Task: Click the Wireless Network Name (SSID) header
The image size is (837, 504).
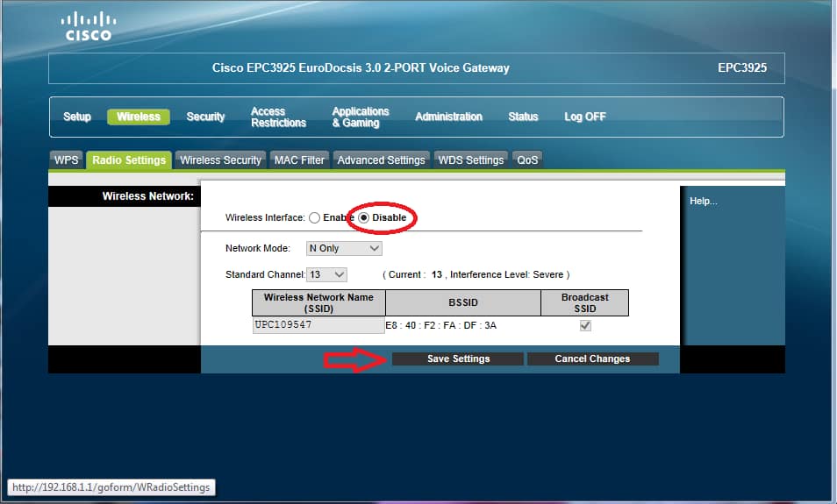Action: point(318,303)
